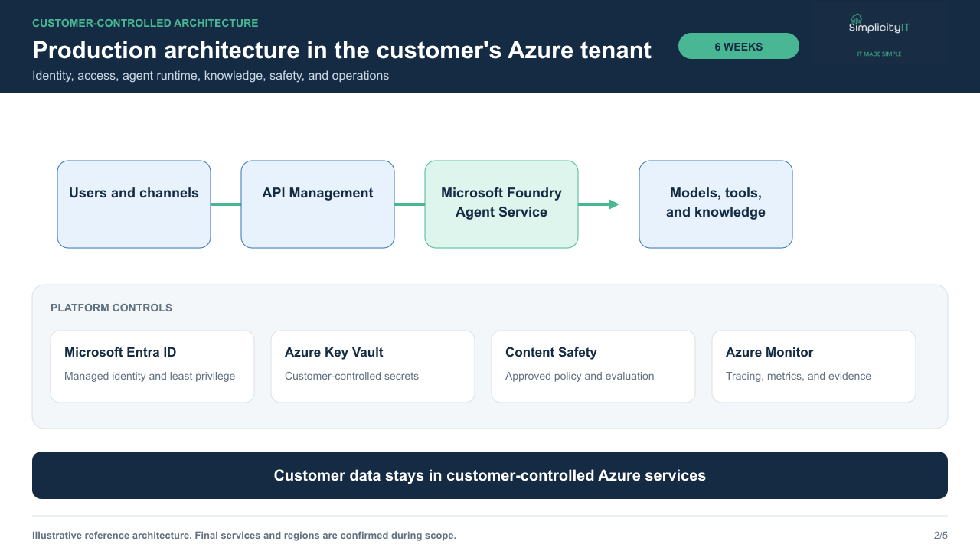Viewport: 980px width, 551px height.
Task: Click the 6 WEEKS pill badge
Action: coord(739,46)
